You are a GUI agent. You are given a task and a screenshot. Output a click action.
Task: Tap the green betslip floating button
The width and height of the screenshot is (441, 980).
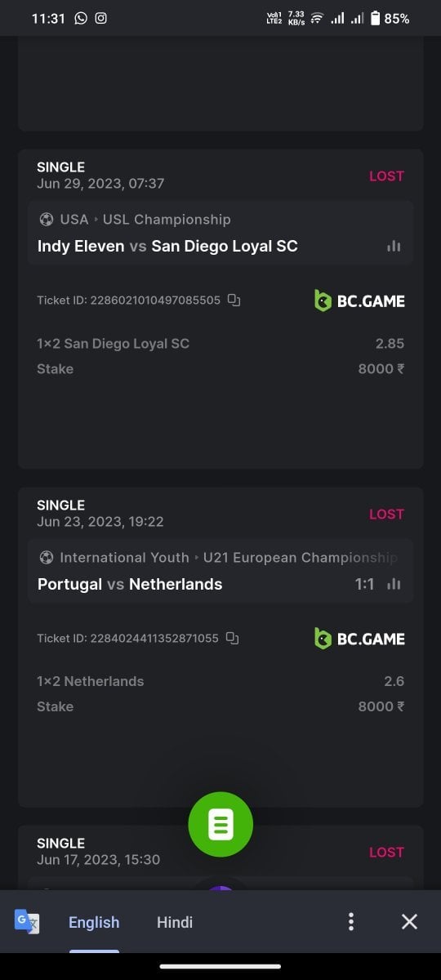pyautogui.click(x=220, y=825)
